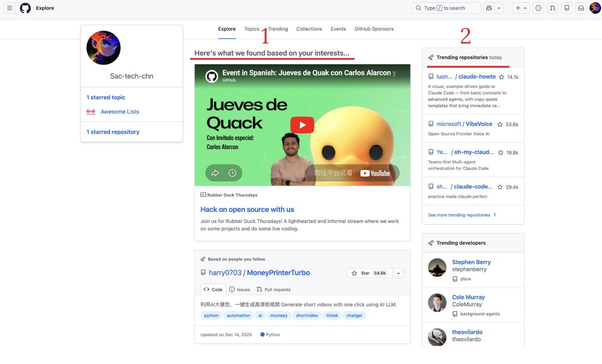Click the chatgpt topic tag

pyautogui.click(x=354, y=315)
